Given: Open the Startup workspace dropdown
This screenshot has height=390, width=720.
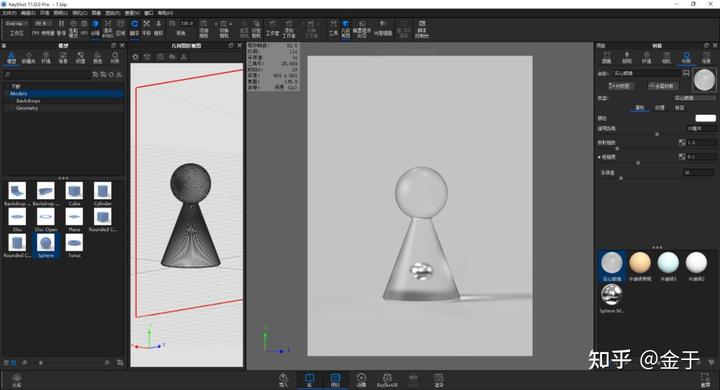Looking at the screenshot, I should tap(17, 23).
